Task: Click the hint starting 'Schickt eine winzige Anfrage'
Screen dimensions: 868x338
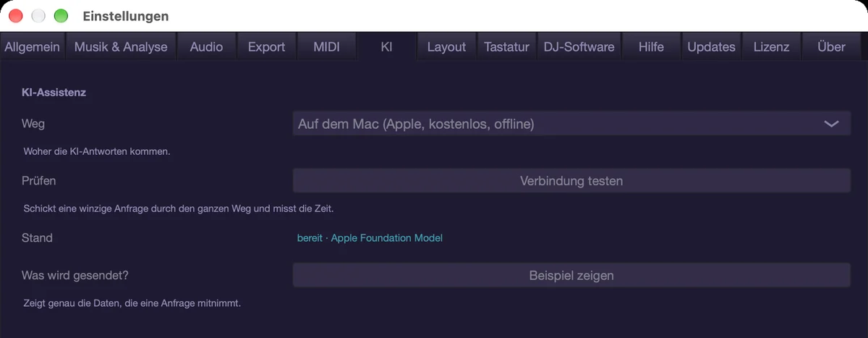Action: (x=179, y=208)
